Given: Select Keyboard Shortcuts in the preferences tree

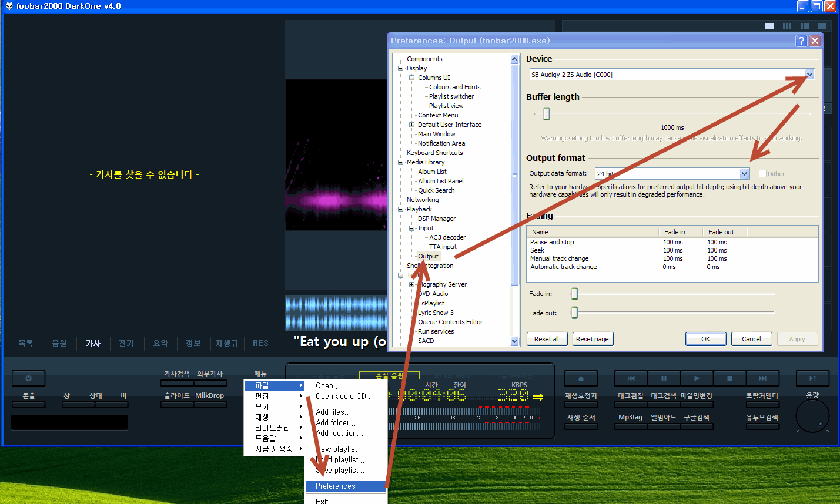Looking at the screenshot, I should tap(434, 153).
